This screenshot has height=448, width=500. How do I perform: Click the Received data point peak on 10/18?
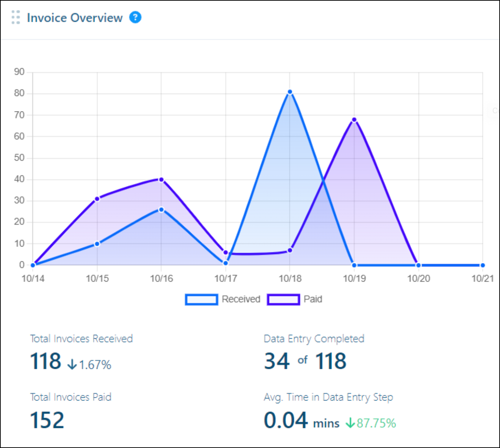[x=289, y=91]
